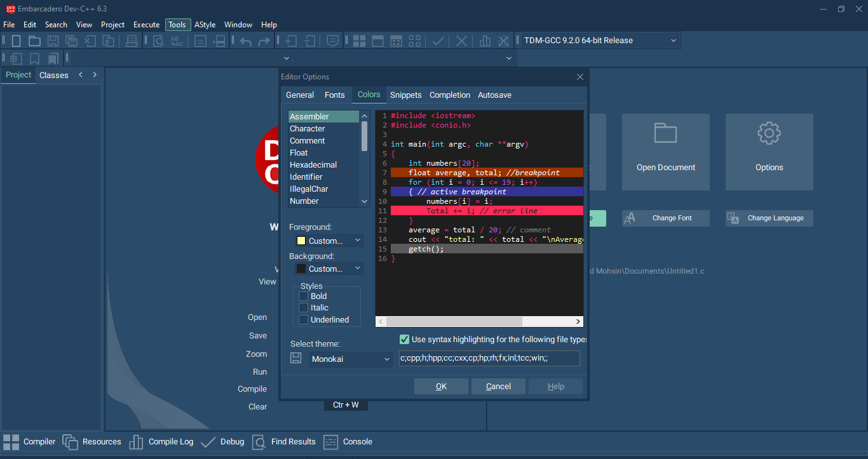Click the Toggle Comment toolbar icon
Screen dimensions: 868x459
coord(332,41)
